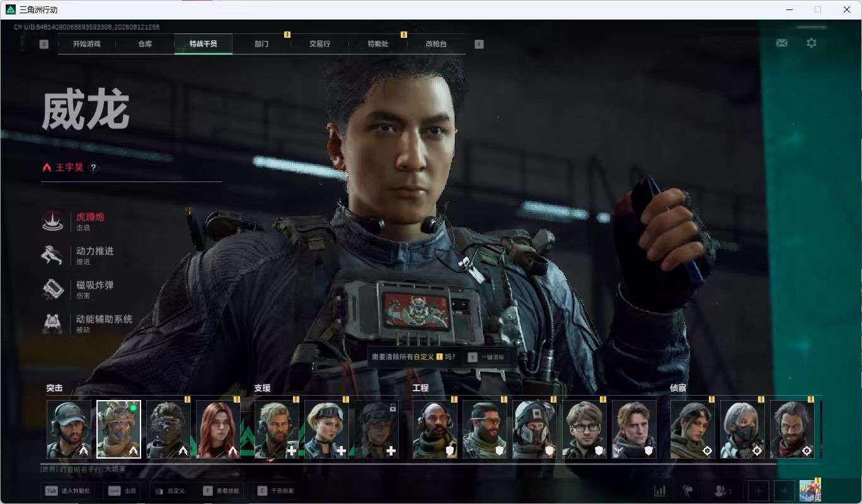Click the locked padlock icon on 支援 operator
The width and height of the screenshot is (862, 504).
point(393,408)
